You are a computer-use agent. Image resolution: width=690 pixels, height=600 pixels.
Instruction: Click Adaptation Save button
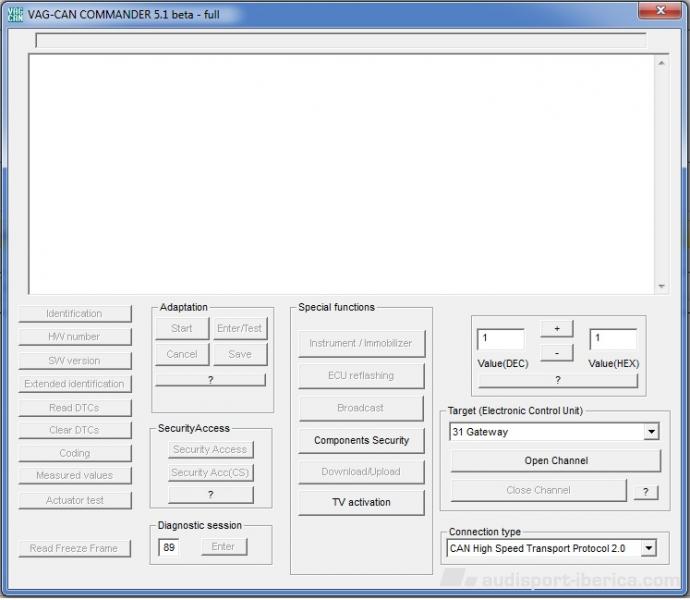[240, 354]
